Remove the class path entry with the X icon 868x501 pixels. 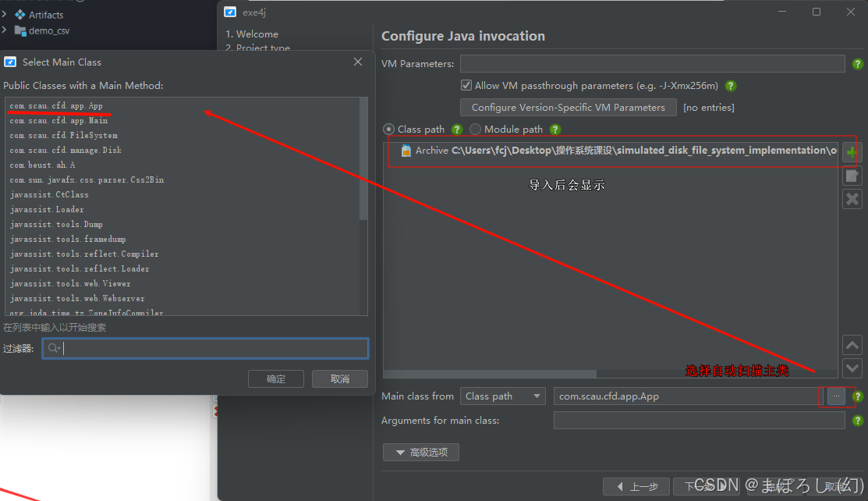pyautogui.click(x=852, y=199)
